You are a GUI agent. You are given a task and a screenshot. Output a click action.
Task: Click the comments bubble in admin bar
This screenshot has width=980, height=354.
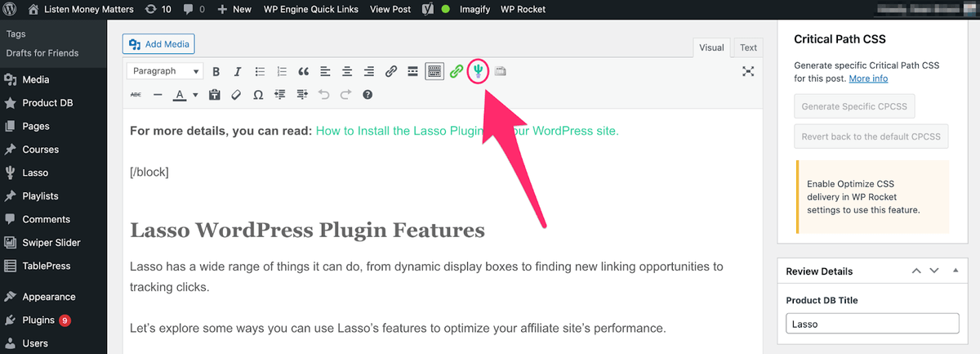pyautogui.click(x=195, y=10)
